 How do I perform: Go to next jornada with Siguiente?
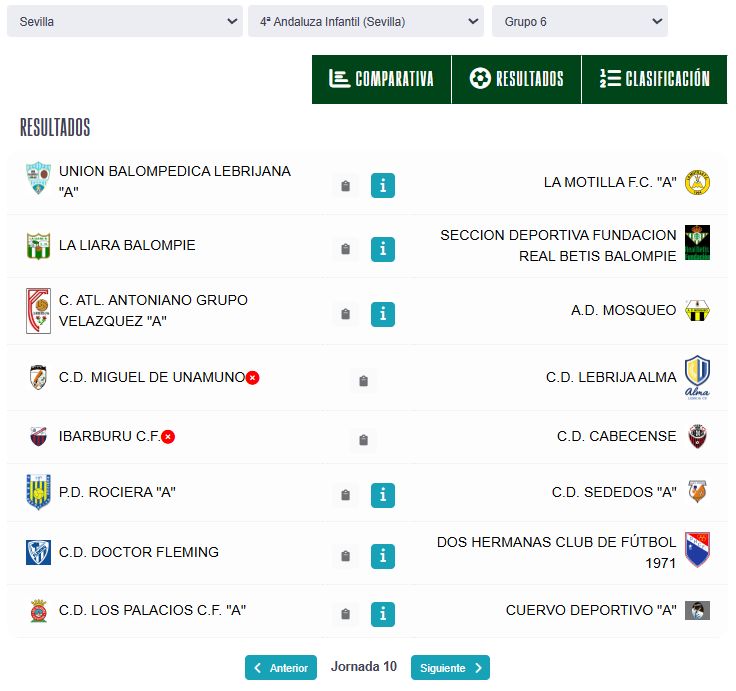pyautogui.click(x=450, y=668)
